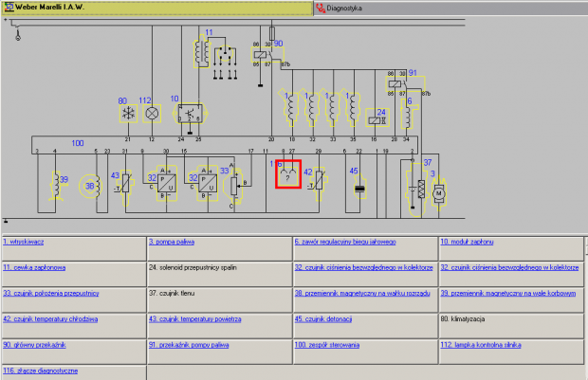Image resolution: width=588 pixels, height=380 pixels.
Task: Select the fuel pump motor symbol 3
Action: point(438,192)
